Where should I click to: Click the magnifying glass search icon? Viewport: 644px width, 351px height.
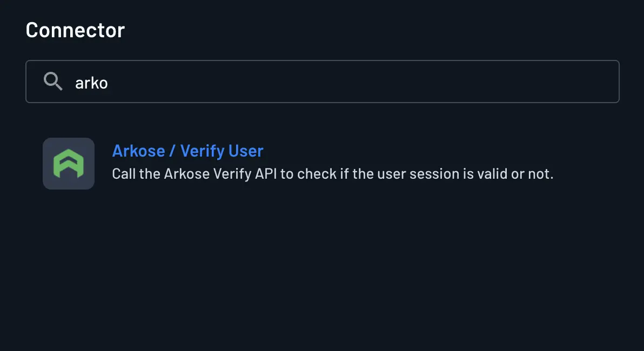(53, 82)
